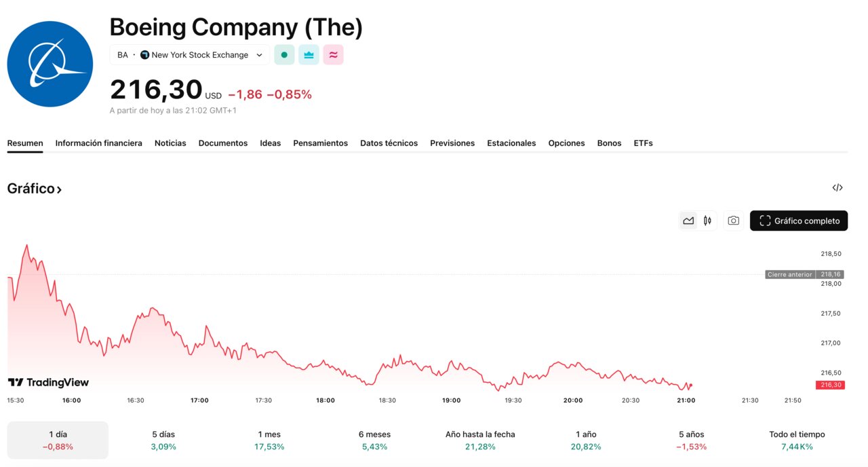Select the 1 día time range
Screen dimensions: 868x467
pos(58,440)
